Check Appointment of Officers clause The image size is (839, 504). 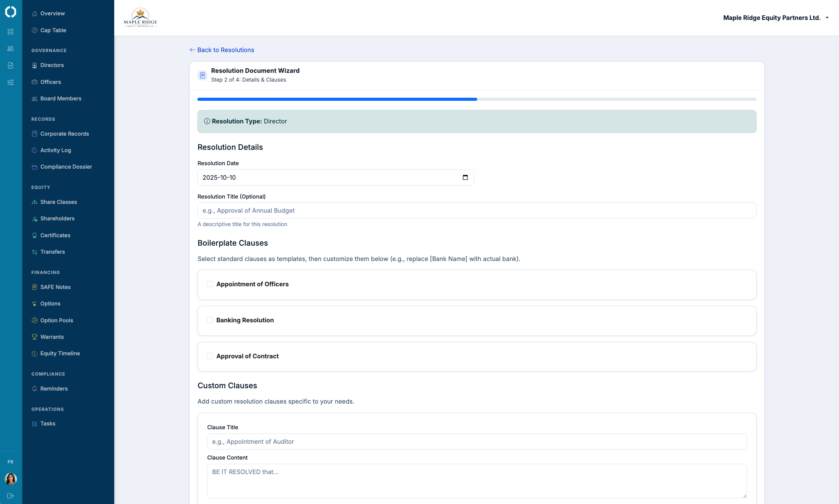[x=210, y=284]
